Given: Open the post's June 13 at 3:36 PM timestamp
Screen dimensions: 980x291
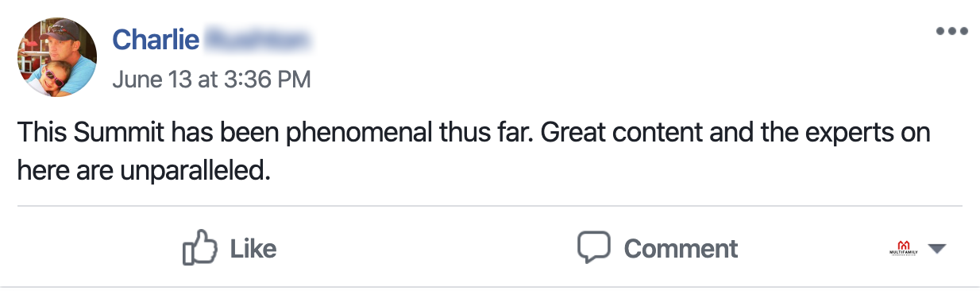Looking at the screenshot, I should tap(211, 79).
